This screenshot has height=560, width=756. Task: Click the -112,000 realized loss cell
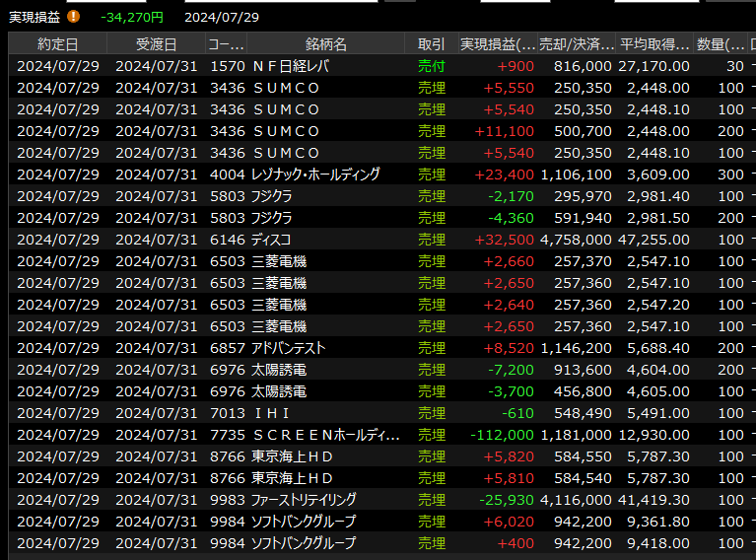[x=501, y=435]
